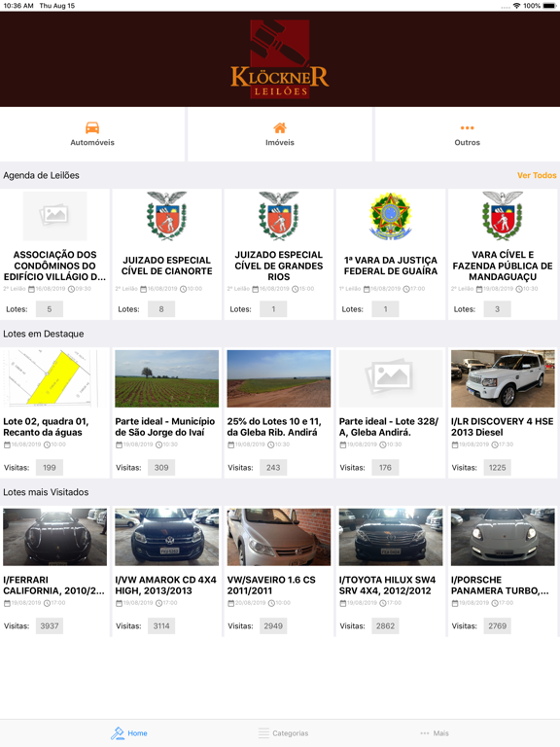Tap clock icon on Guaíra auction time 17:00
Image resolution: width=560 pixels, height=747 pixels.
point(405,289)
